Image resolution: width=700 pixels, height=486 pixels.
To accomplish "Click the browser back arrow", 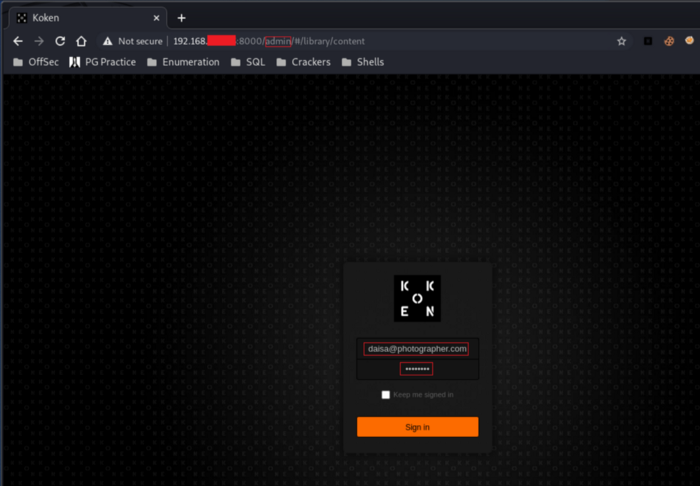I will click(18, 41).
